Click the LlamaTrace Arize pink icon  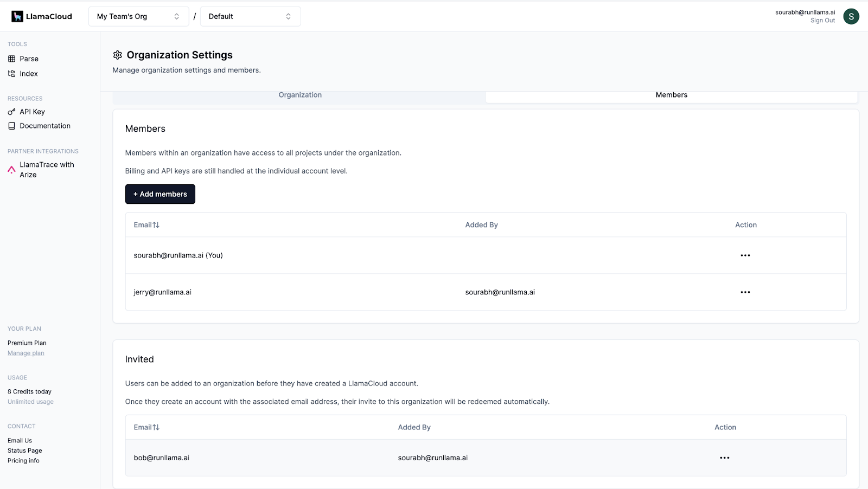(x=11, y=170)
